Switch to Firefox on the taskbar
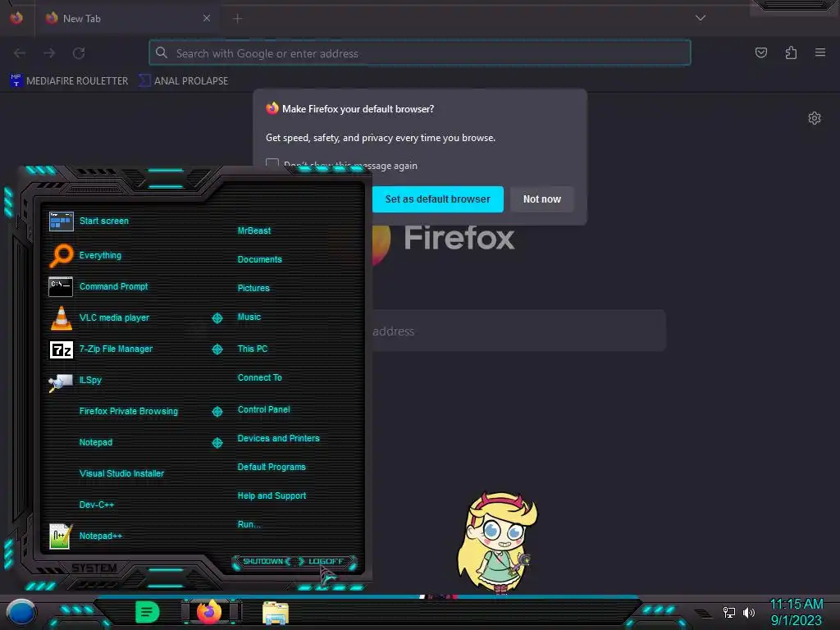The height and width of the screenshot is (630, 840). click(209, 611)
